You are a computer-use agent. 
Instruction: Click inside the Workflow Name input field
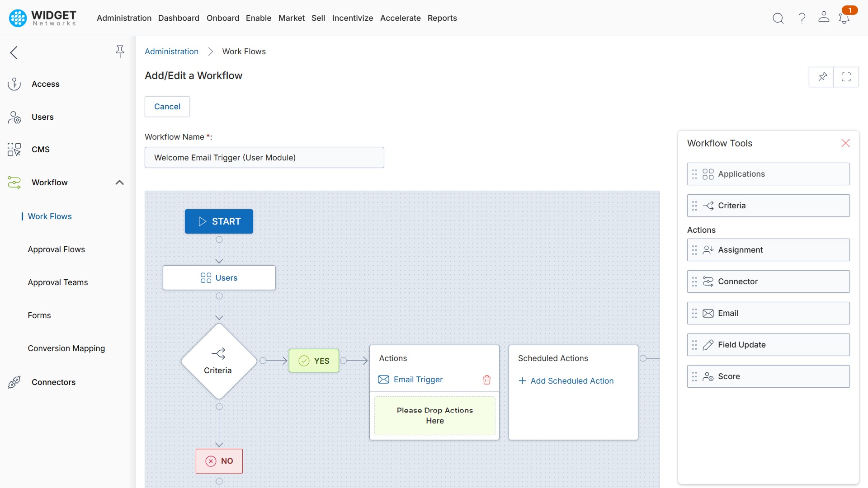pos(264,157)
